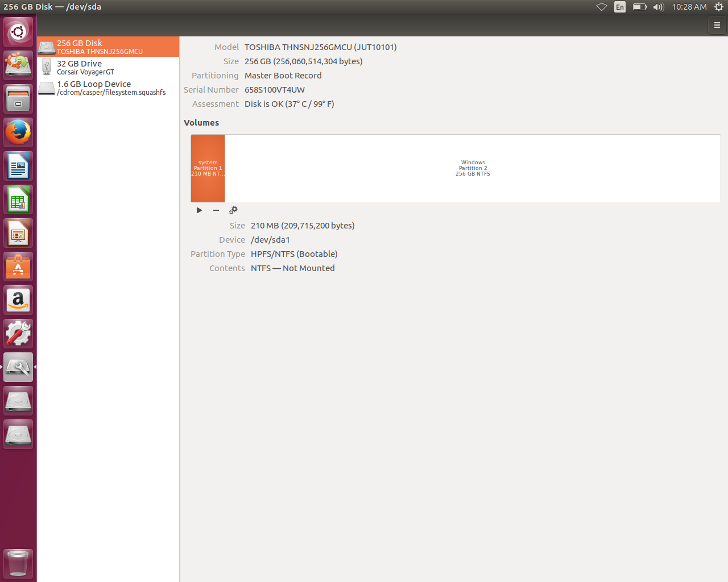Click partition size "210 MB (209,715,200 bytes)"

[303, 226]
